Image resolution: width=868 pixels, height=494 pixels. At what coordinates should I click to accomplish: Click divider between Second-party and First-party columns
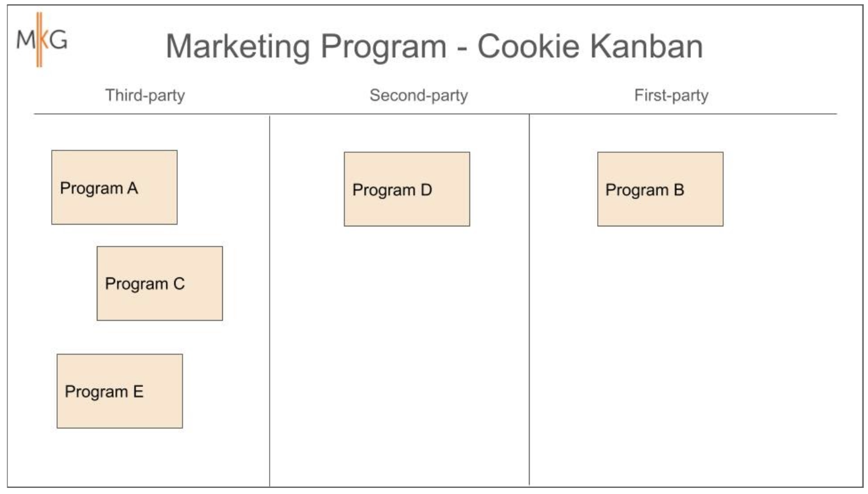point(530,304)
